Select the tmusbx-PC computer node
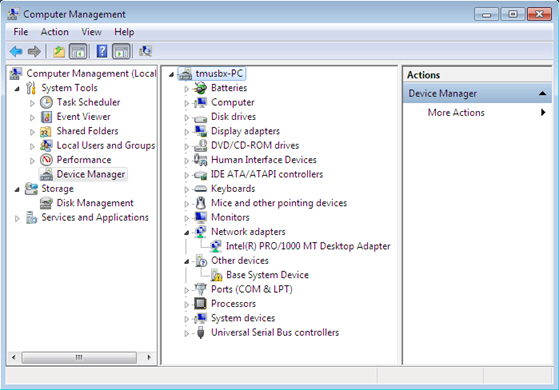This screenshot has width=559, height=390. (x=219, y=73)
